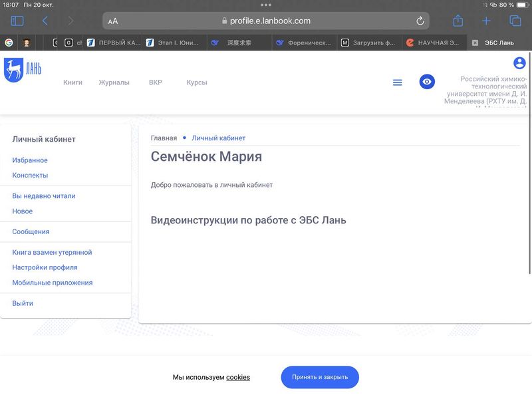This screenshot has width=532, height=399.
Task: Click the profile.e.lanbook.com address field
Action: [266, 21]
